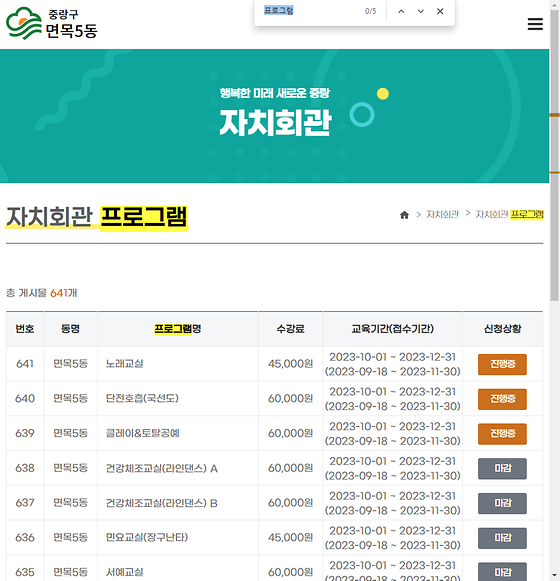Open the hamburger menu icon
Image resolution: width=560 pixels, height=581 pixels.
click(x=535, y=24)
